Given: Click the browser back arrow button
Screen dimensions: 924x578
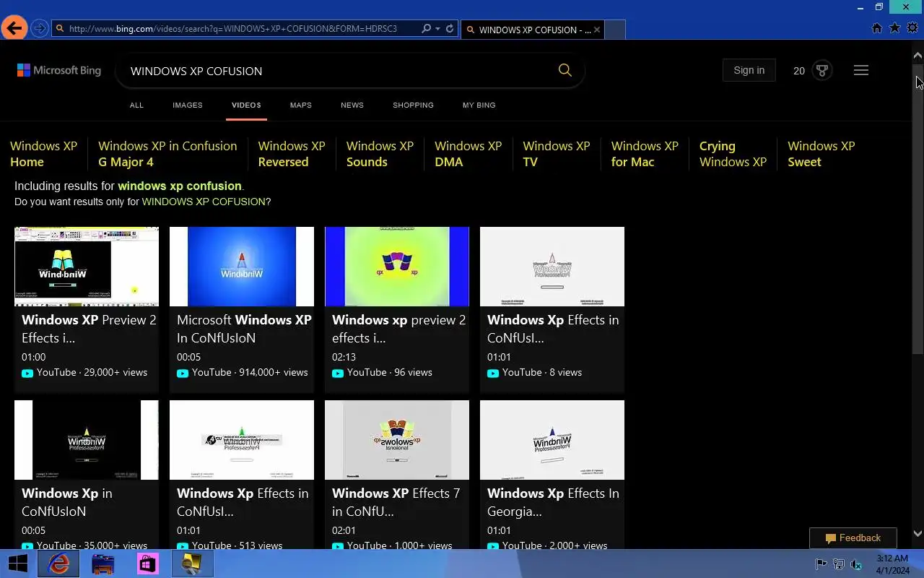Looking at the screenshot, I should tap(14, 28).
